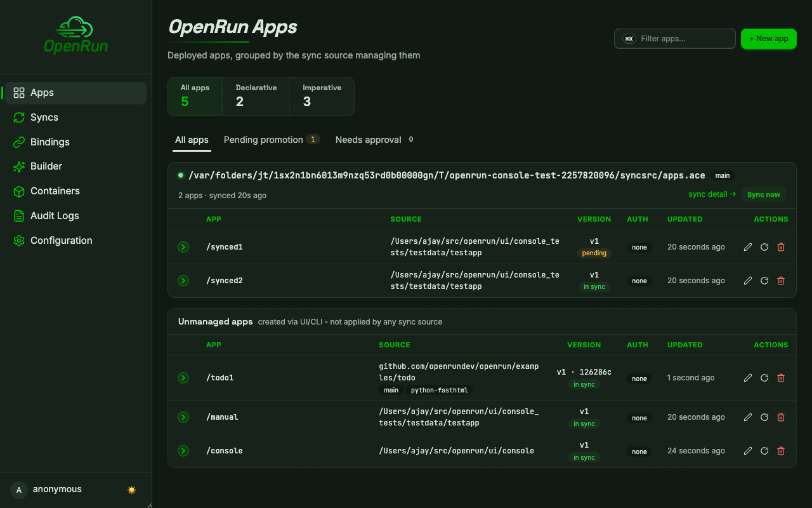
Task: Click the v1 · 126286c version text
Action: click(584, 372)
